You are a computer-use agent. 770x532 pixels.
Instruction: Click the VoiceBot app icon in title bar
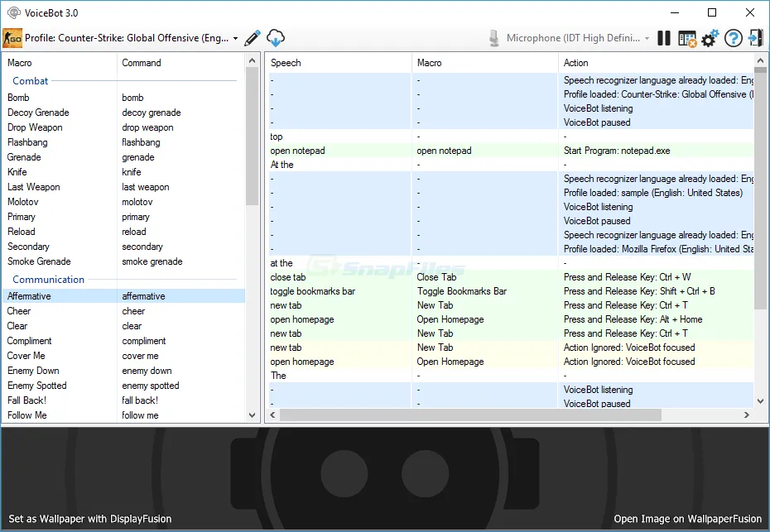[x=14, y=12]
